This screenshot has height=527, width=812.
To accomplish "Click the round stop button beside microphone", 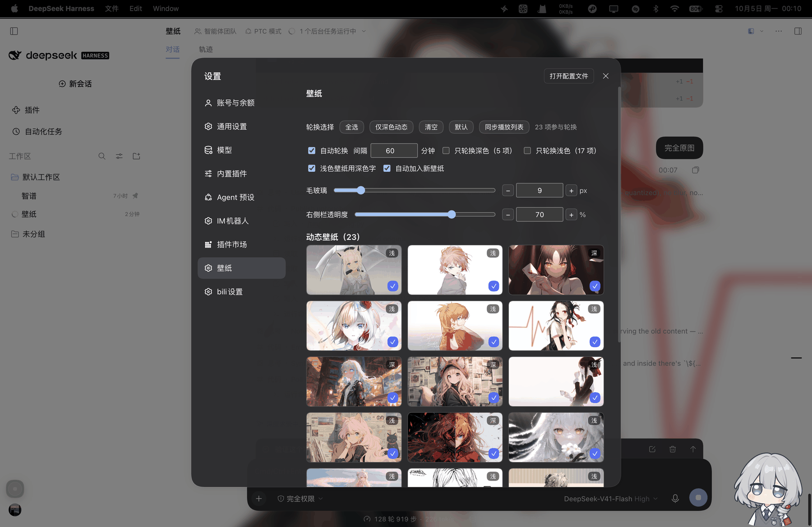I will (x=698, y=498).
